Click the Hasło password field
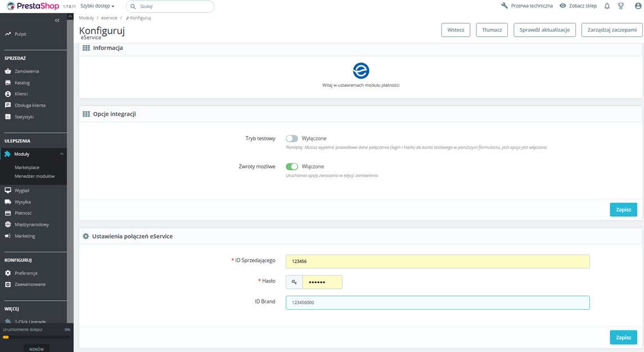This screenshot has width=644, height=352. point(322,282)
